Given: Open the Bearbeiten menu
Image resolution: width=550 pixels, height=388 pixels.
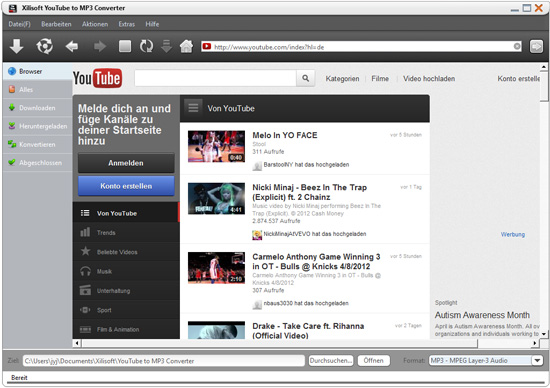Looking at the screenshot, I should tap(56, 24).
